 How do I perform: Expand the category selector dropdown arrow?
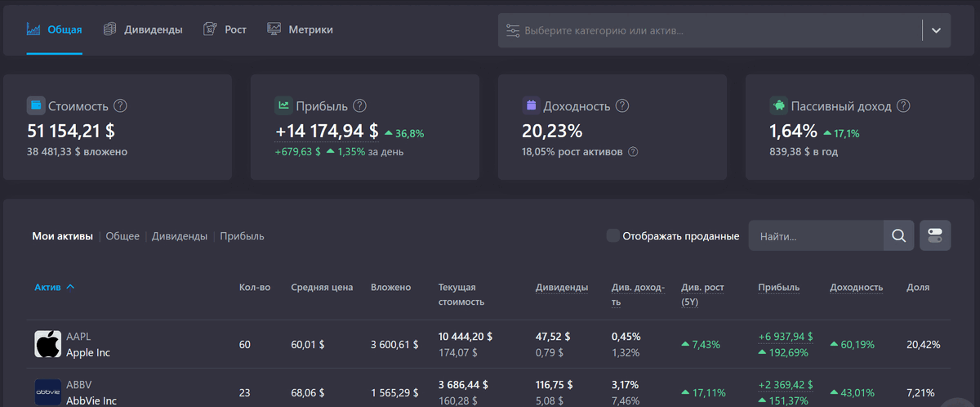936,30
